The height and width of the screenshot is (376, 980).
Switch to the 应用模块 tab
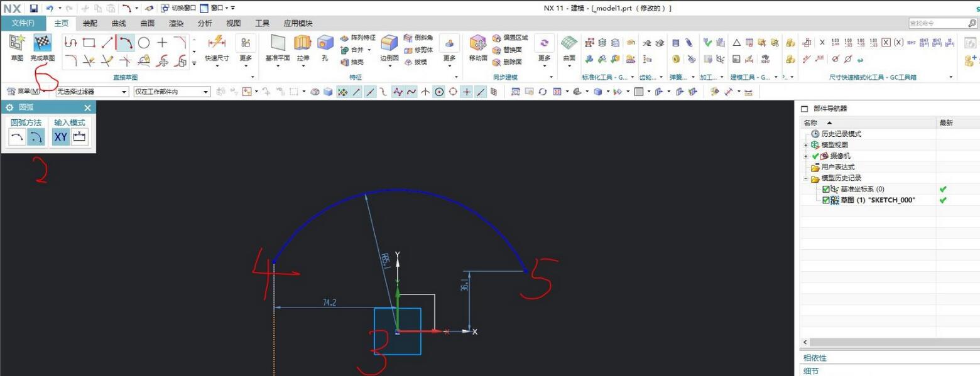point(298,23)
